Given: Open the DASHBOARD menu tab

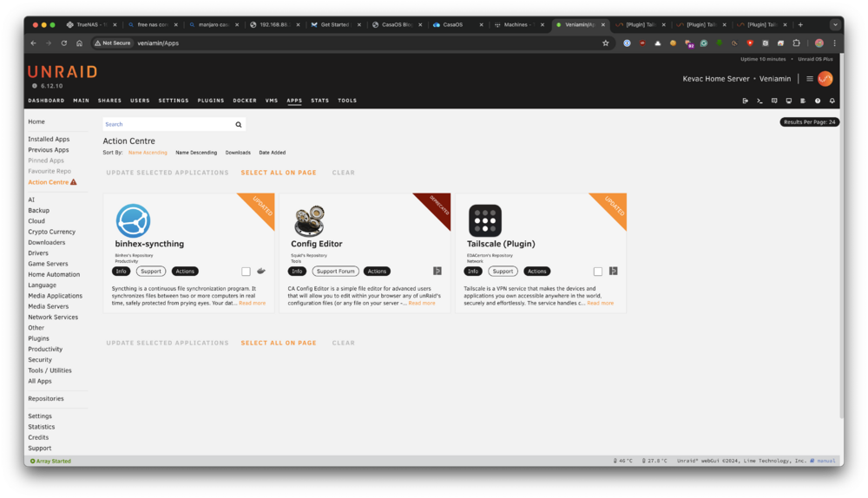Looking at the screenshot, I should (47, 101).
